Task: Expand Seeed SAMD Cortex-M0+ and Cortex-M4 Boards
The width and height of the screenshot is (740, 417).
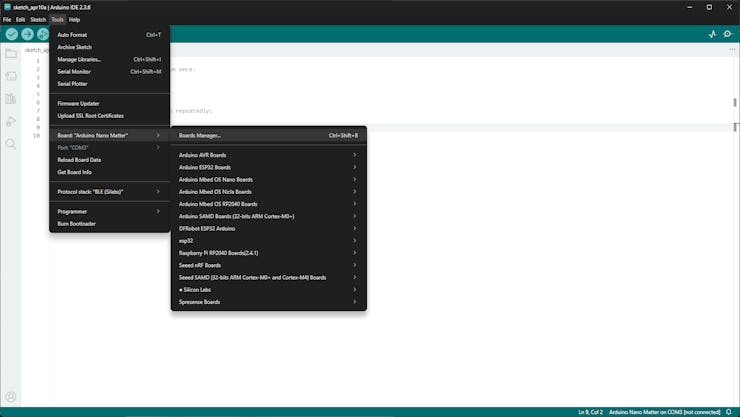Action: [269, 277]
